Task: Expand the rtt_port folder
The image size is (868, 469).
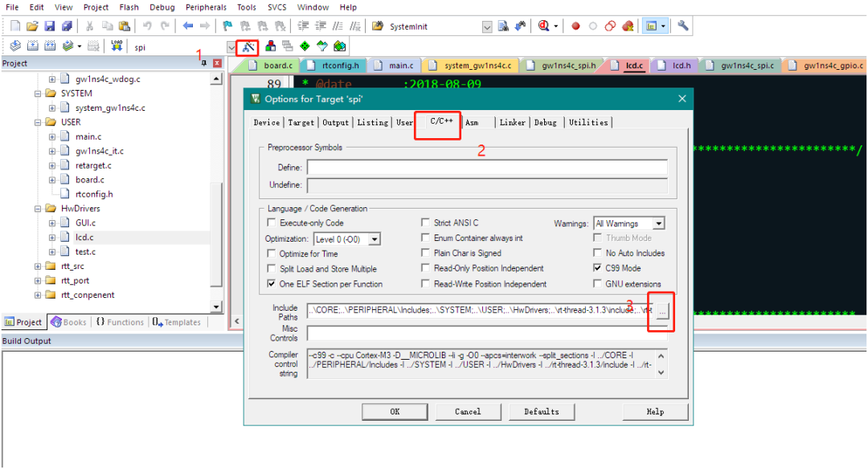Action: 38,280
